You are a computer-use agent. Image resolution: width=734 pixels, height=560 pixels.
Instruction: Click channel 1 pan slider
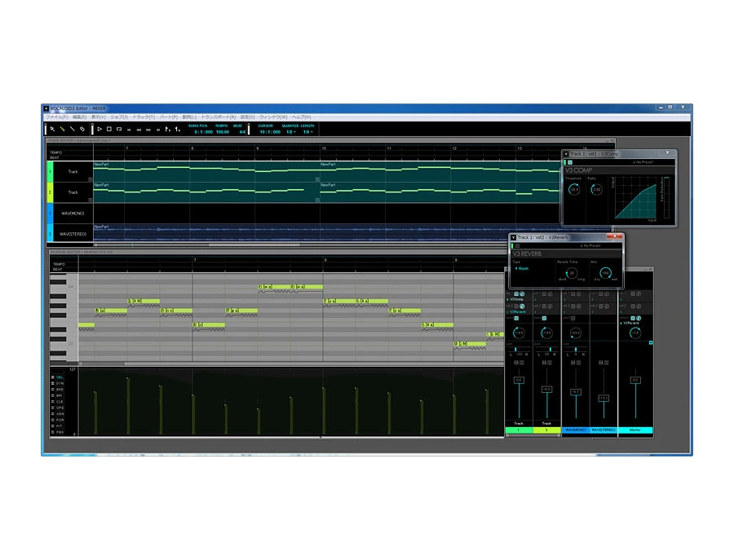pyautogui.click(x=519, y=350)
